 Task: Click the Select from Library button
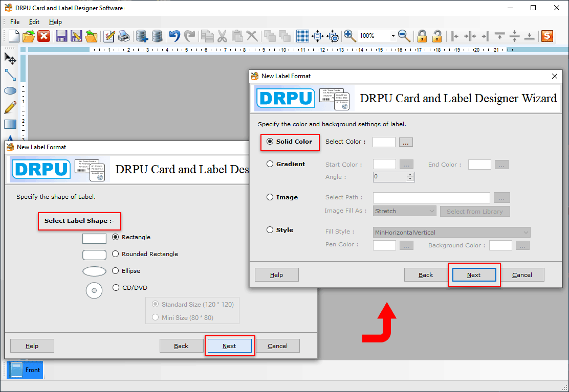tap(475, 211)
